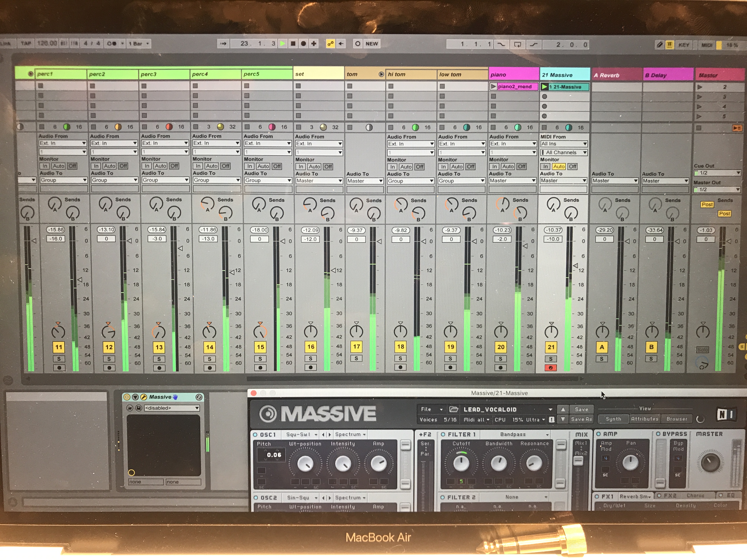
Task: Click the transport Stop button
Action: tap(293, 44)
